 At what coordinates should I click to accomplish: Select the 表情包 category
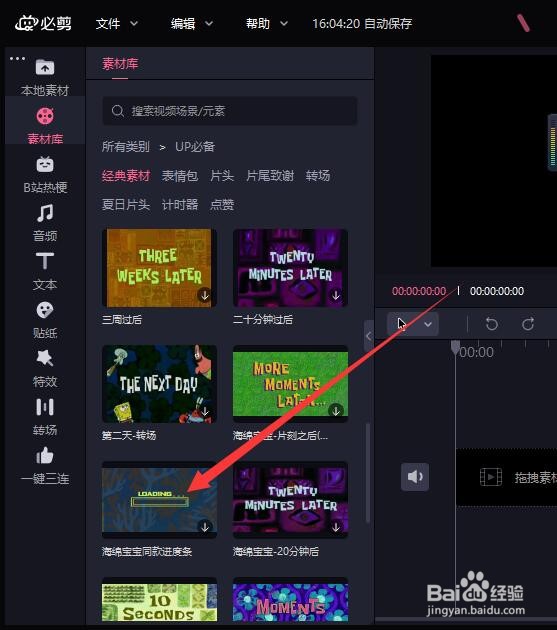[180, 176]
